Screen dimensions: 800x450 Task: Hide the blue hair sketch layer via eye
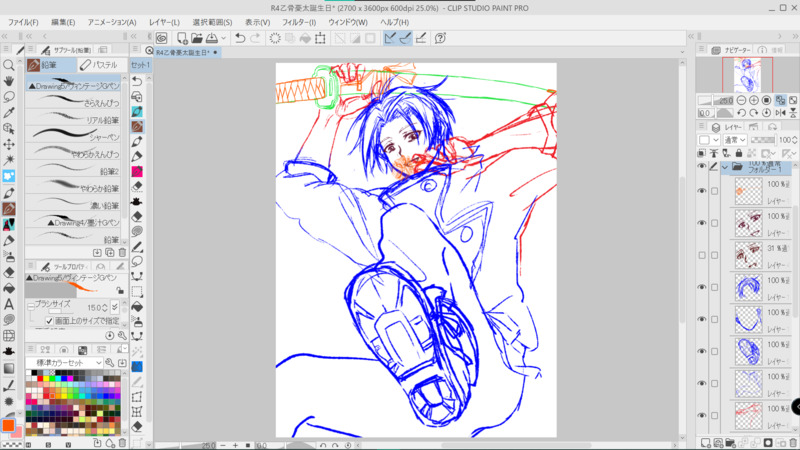point(702,287)
